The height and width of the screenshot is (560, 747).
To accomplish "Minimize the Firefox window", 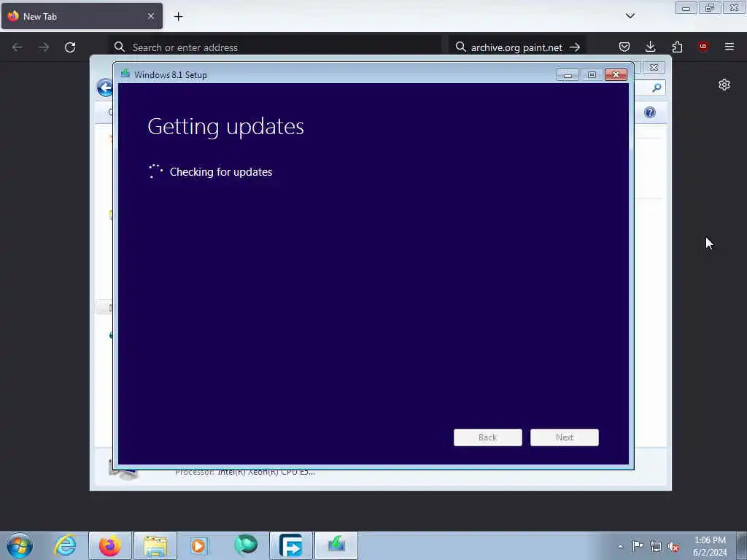I will coord(686,8).
